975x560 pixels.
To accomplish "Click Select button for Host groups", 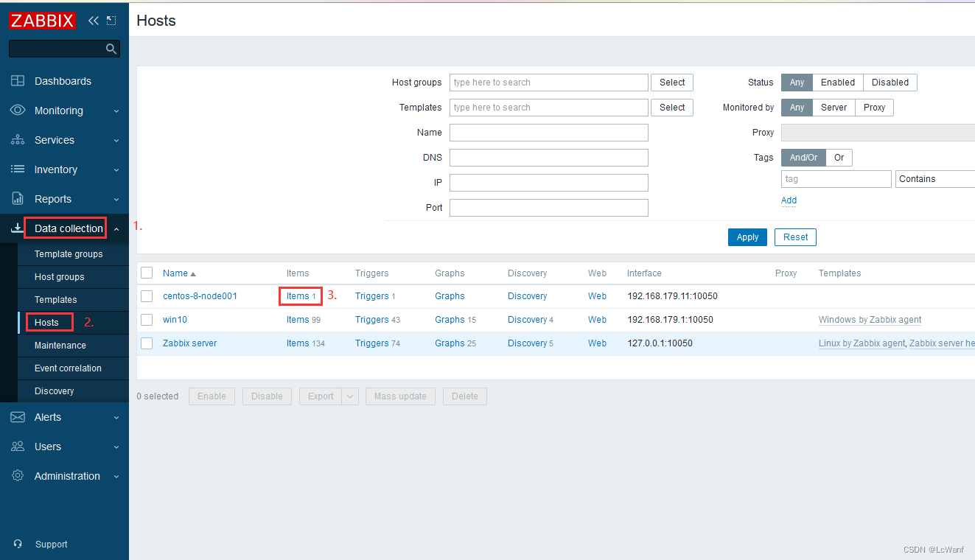I will point(672,83).
